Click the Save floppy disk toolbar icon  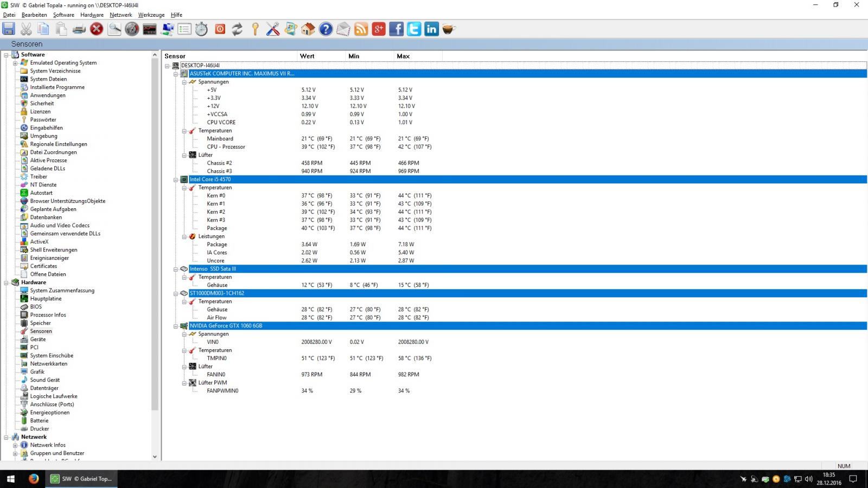9,29
